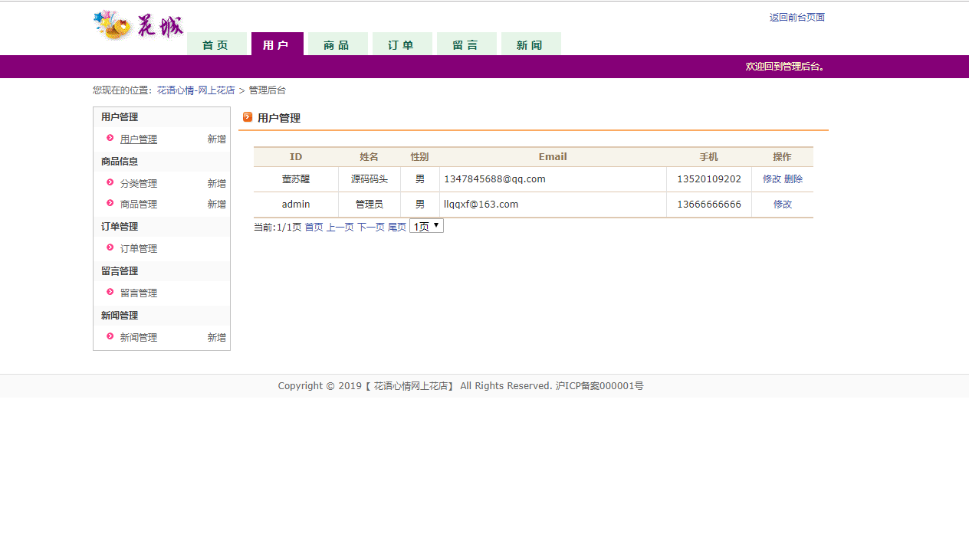Select the pink arrow icon beside 订单管理
Screen dimensions: 969x560
click(x=111, y=248)
